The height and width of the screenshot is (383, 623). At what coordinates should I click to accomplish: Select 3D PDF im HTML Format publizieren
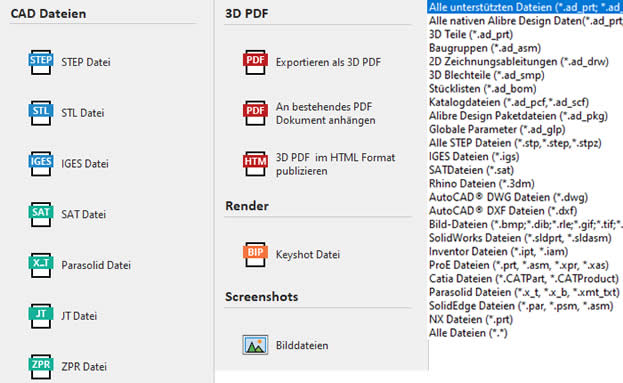pyautogui.click(x=335, y=164)
